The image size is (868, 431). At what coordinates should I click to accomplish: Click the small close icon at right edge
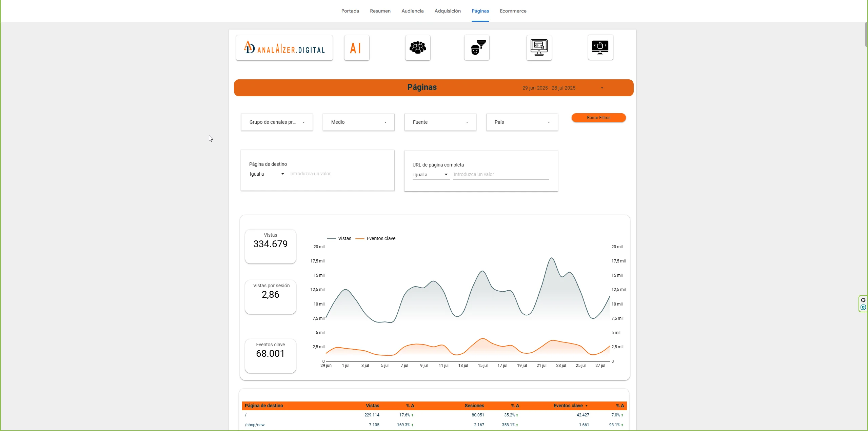pyautogui.click(x=863, y=300)
